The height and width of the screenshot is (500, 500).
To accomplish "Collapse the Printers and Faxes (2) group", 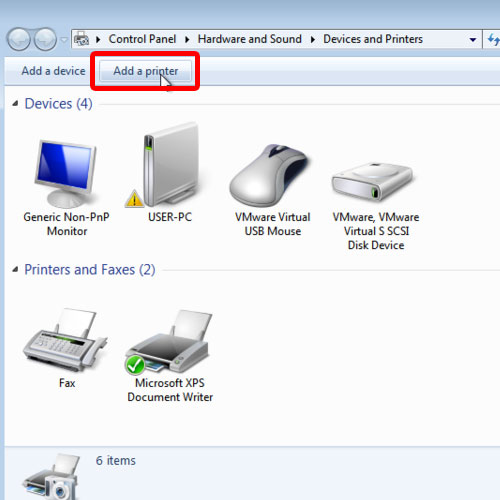I will [15, 269].
